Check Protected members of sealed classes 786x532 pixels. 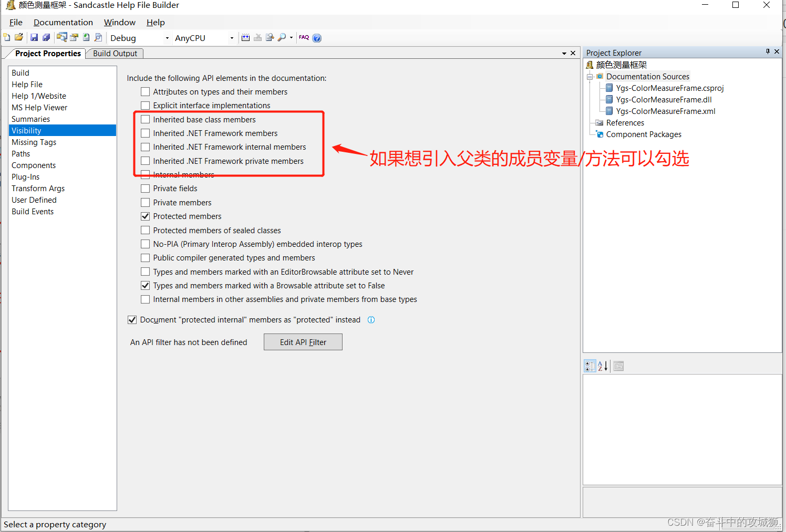[x=146, y=231]
